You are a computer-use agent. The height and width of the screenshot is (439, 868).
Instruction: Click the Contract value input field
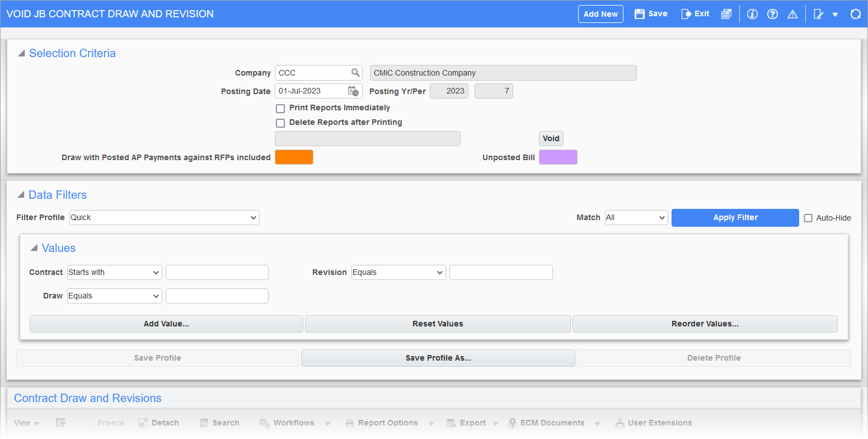(217, 272)
